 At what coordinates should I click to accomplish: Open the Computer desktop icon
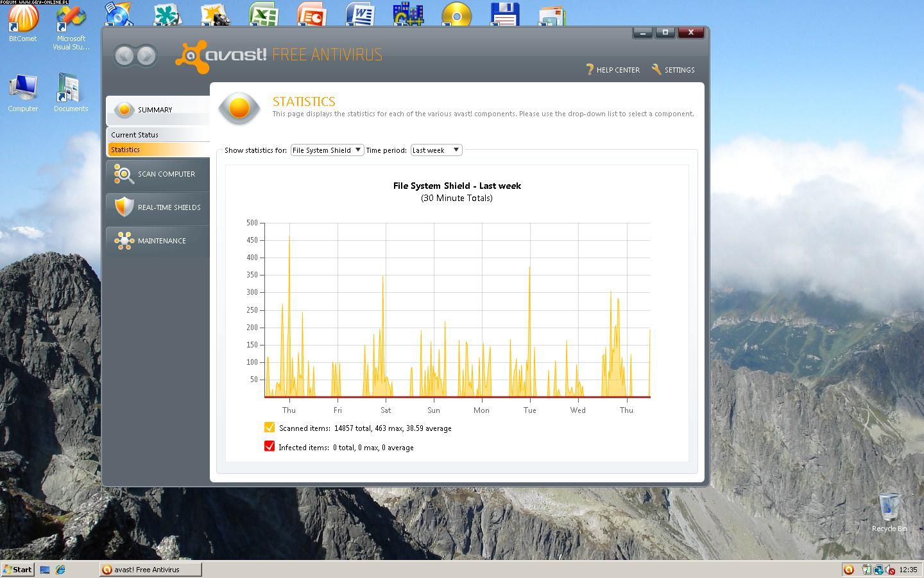click(x=23, y=93)
